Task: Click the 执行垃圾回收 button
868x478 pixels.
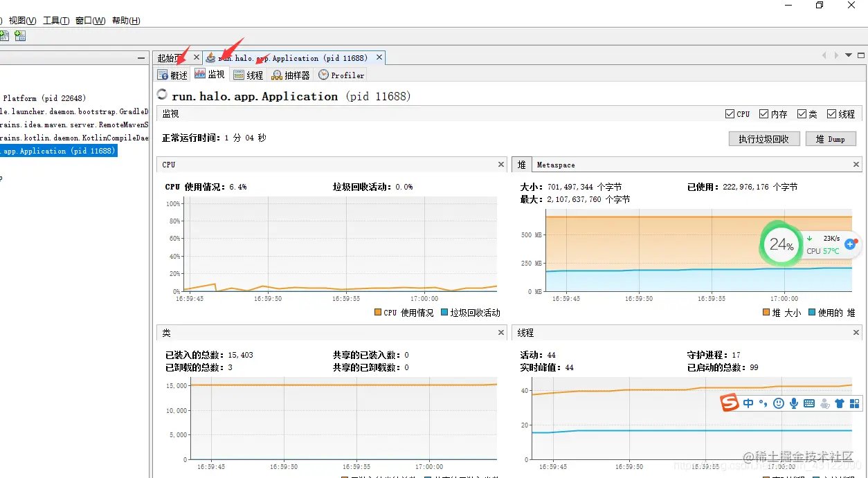Action: click(x=764, y=139)
